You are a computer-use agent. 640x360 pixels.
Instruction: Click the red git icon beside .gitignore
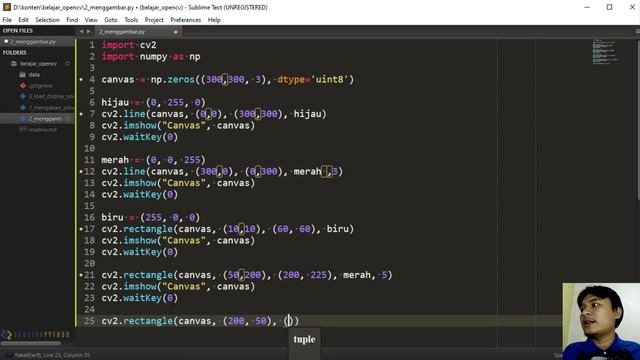[x=23, y=86]
